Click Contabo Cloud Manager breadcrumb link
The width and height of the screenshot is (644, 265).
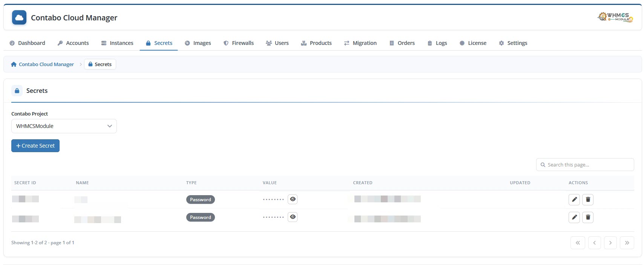[46, 64]
